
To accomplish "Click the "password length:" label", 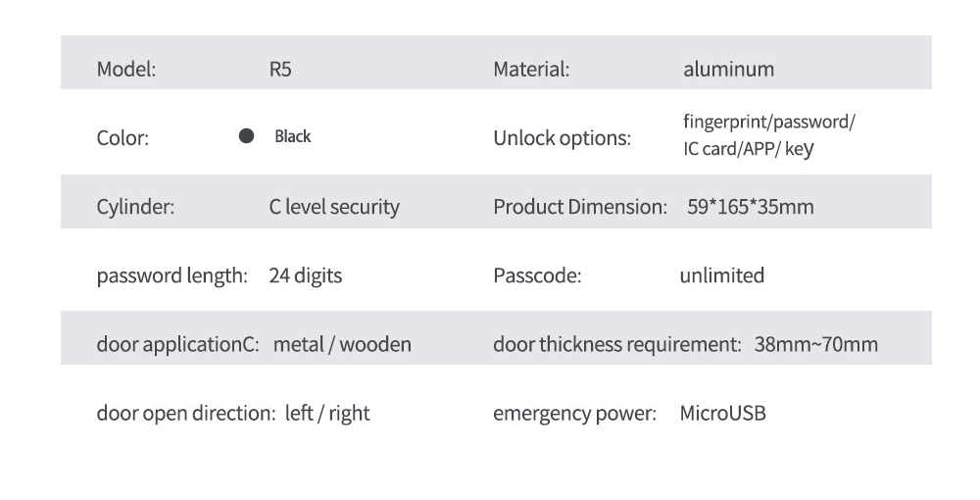I will [171, 275].
